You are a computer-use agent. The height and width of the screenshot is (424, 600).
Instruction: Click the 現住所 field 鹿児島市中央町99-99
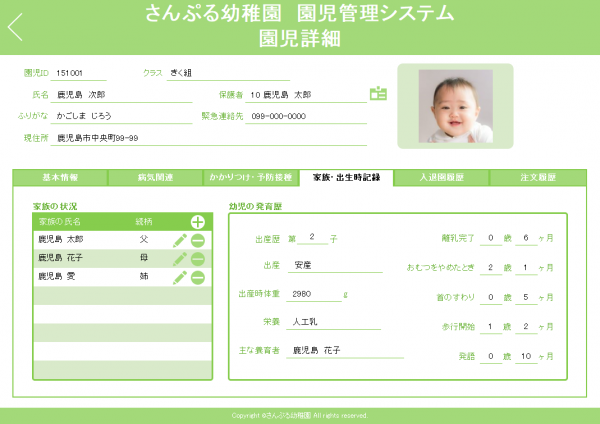point(209,138)
